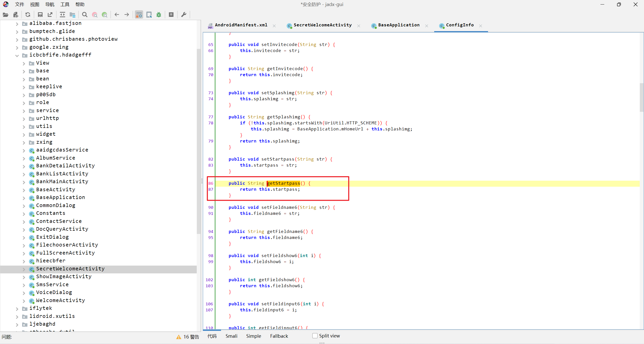Click the save project icon

pos(40,15)
